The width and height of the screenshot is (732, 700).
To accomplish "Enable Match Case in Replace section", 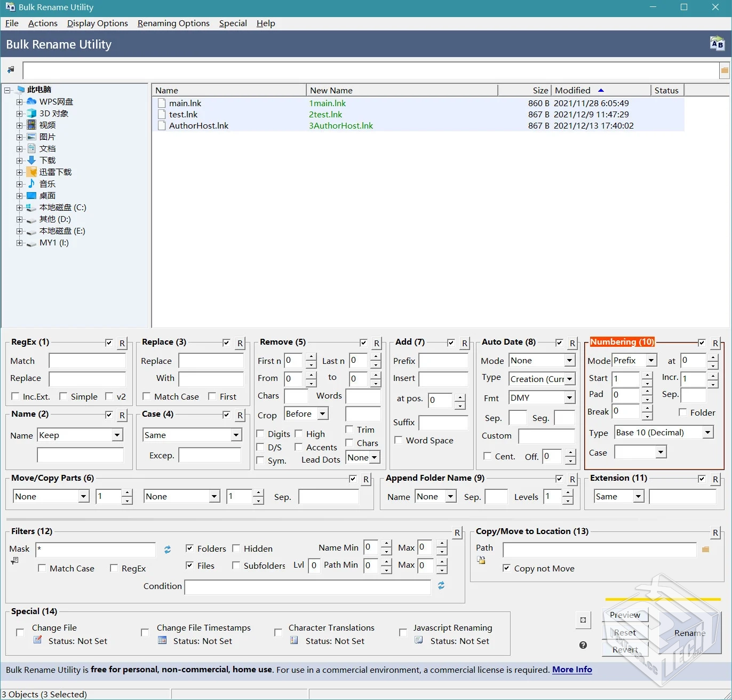I will tap(147, 396).
